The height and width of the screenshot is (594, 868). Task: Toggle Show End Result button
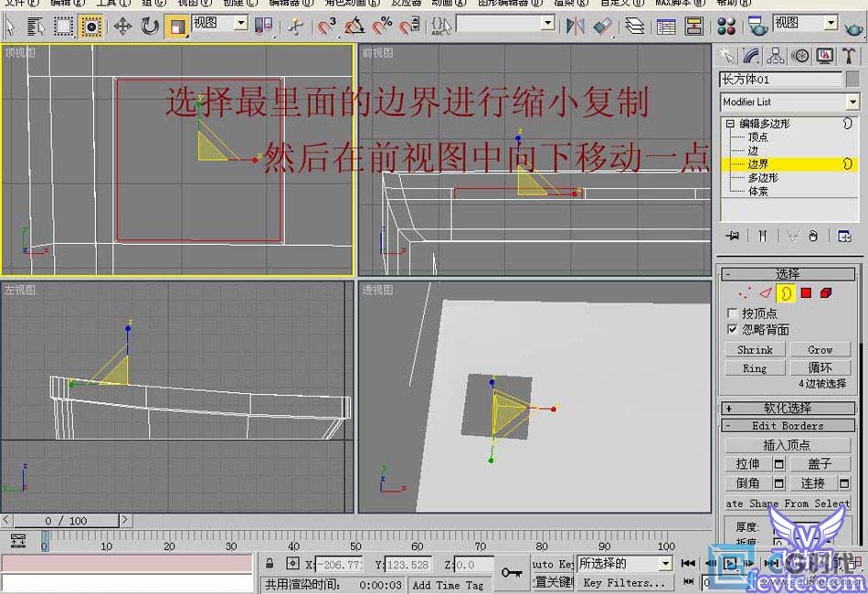(x=762, y=237)
